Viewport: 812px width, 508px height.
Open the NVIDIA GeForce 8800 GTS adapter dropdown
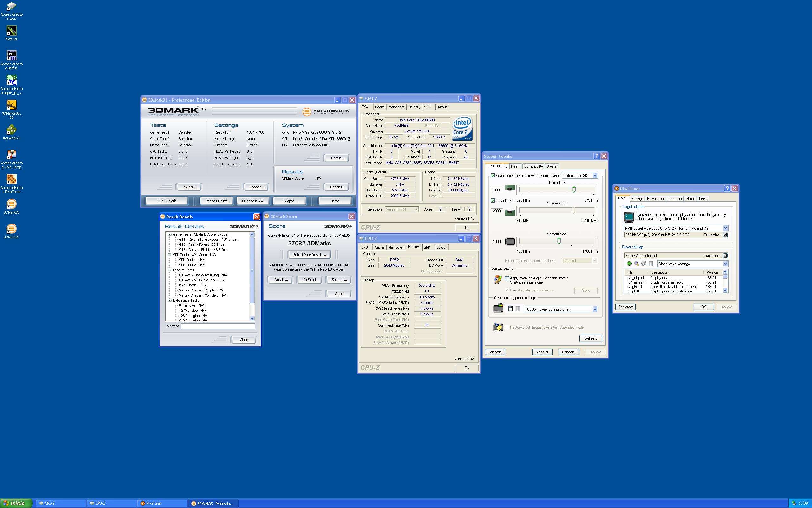[725, 228]
